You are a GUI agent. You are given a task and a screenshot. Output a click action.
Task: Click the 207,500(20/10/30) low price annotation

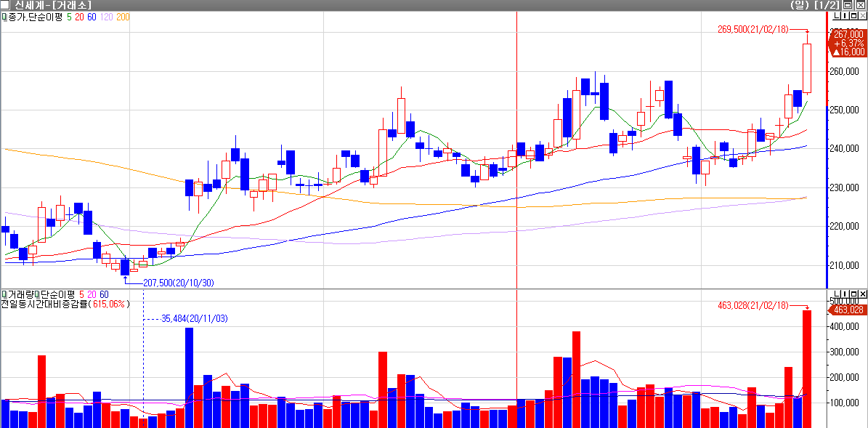(x=179, y=283)
